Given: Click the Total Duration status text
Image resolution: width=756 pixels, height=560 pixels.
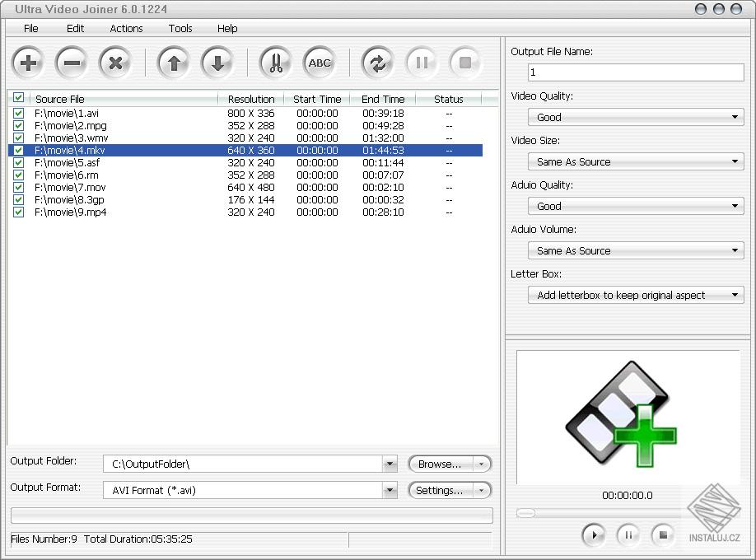Looking at the screenshot, I should [138, 539].
